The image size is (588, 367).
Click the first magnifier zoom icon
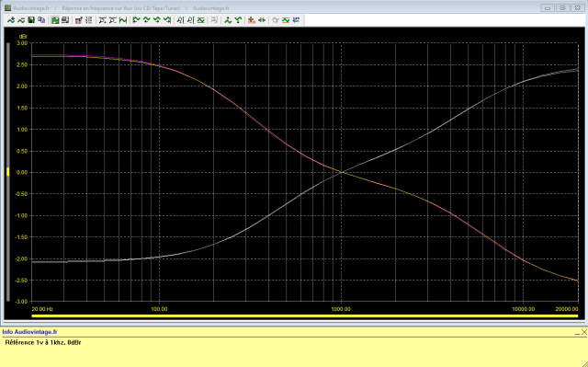[x=180, y=20]
